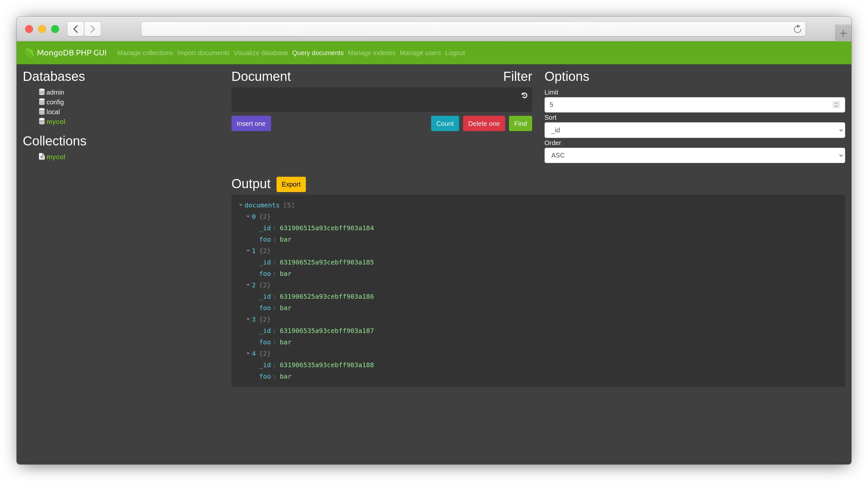Collapse the documents [5] tree

241,205
